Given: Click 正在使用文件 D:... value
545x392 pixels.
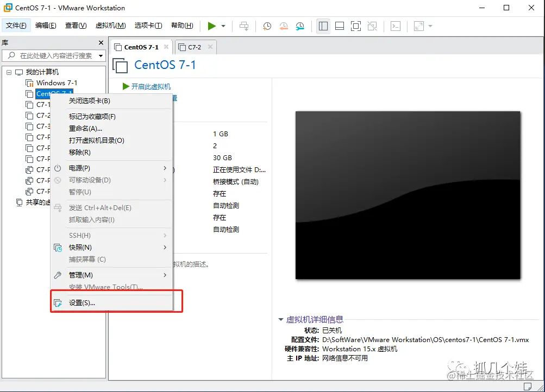Looking at the screenshot, I should coord(239,170).
